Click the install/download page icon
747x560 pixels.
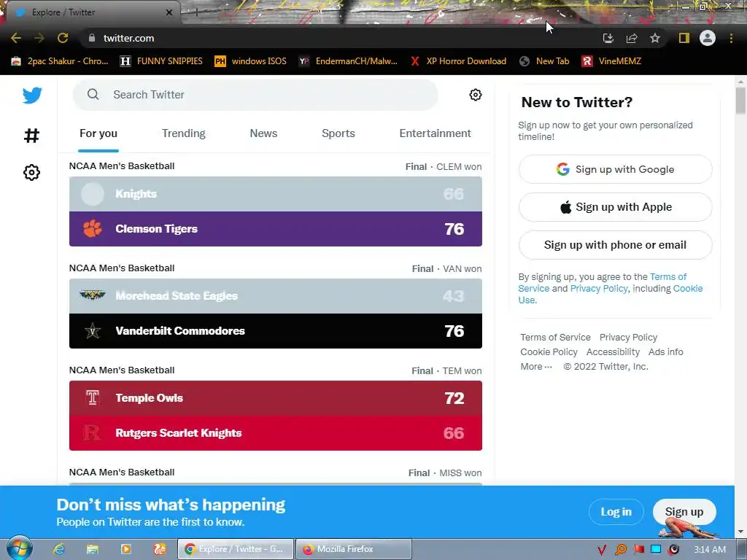click(608, 38)
